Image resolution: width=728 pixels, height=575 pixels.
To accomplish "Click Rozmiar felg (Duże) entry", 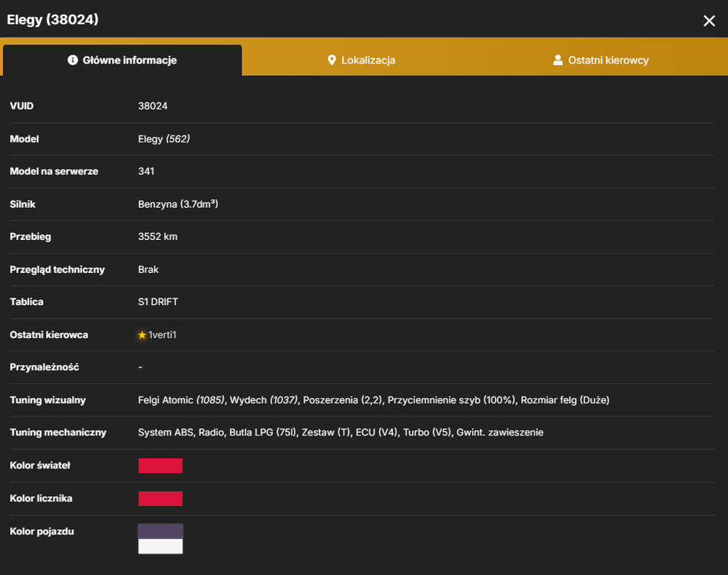I will pos(565,400).
